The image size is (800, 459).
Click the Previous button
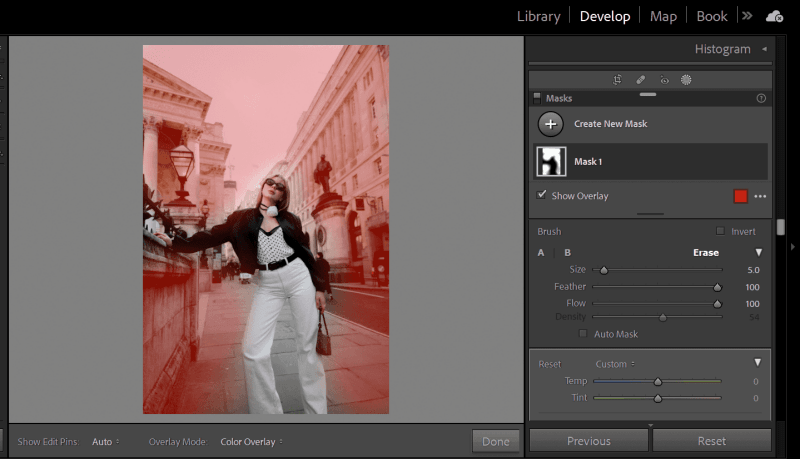point(588,441)
